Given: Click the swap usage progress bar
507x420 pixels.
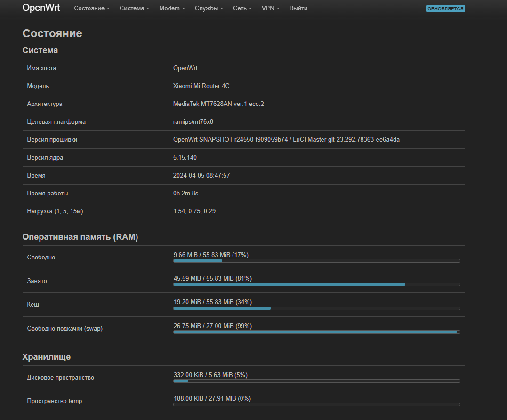Looking at the screenshot, I should point(317,332).
